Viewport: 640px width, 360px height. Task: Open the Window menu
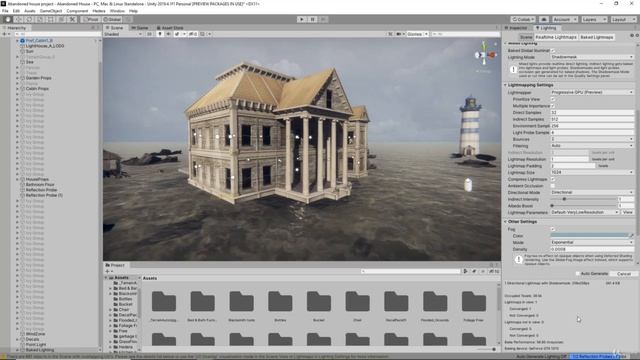pyautogui.click(x=117, y=11)
